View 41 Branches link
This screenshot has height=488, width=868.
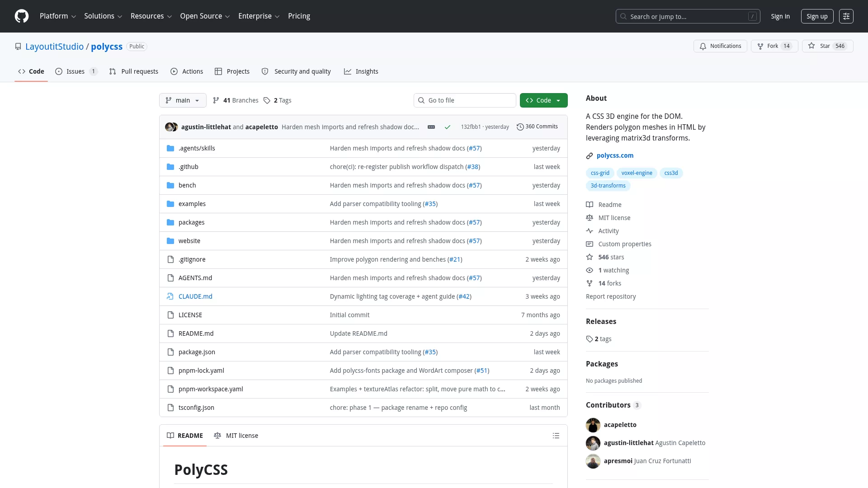pos(236,100)
